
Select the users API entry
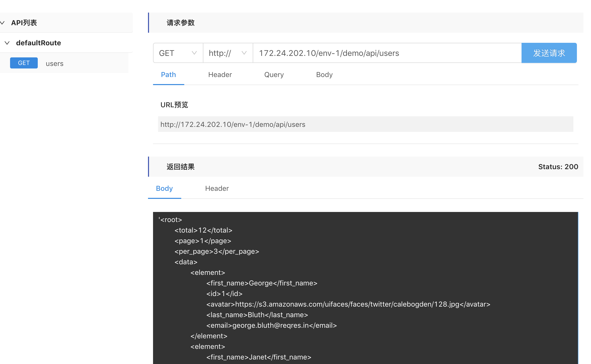55,64
